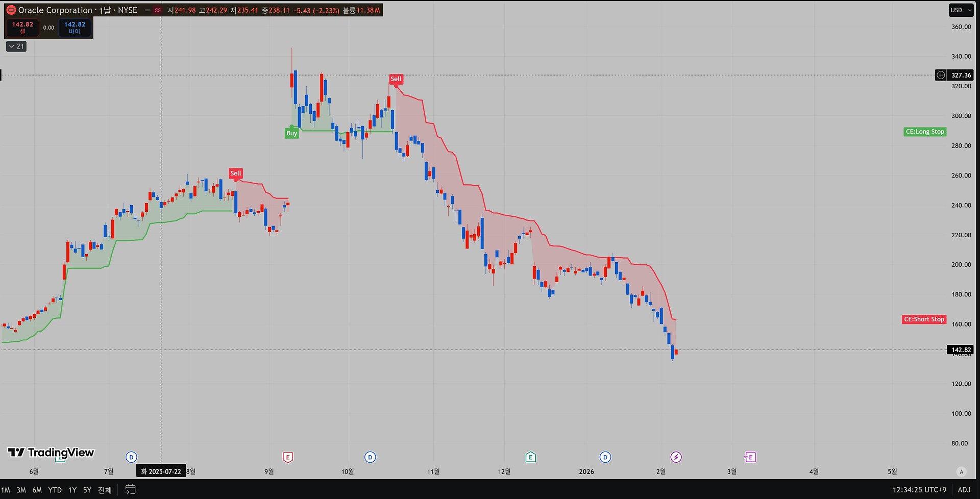
Task: Click the 종 238.11 close price value
Action: (276, 10)
